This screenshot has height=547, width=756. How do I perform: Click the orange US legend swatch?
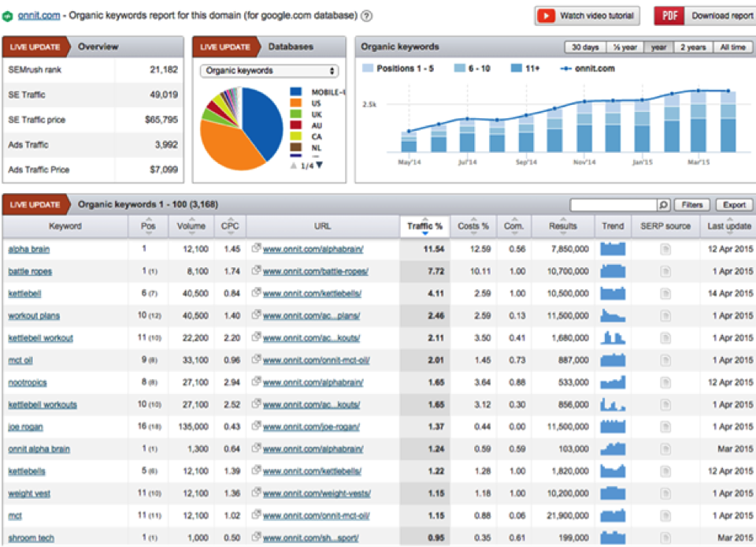[x=295, y=102]
